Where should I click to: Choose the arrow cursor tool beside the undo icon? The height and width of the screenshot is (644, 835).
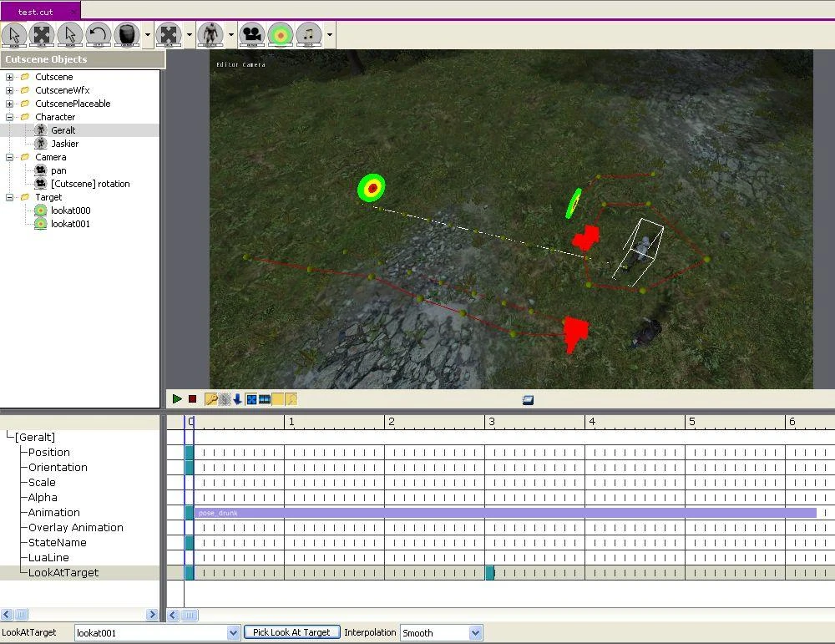(x=70, y=35)
